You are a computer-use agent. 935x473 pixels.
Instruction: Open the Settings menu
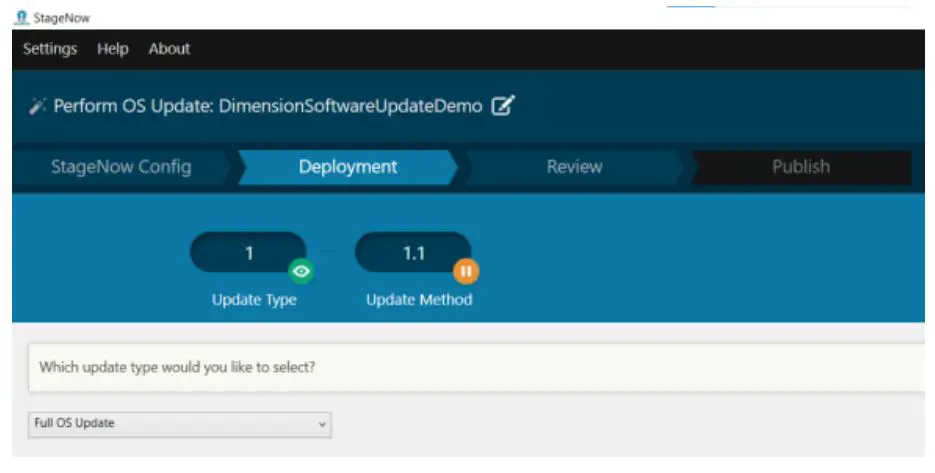click(x=50, y=49)
